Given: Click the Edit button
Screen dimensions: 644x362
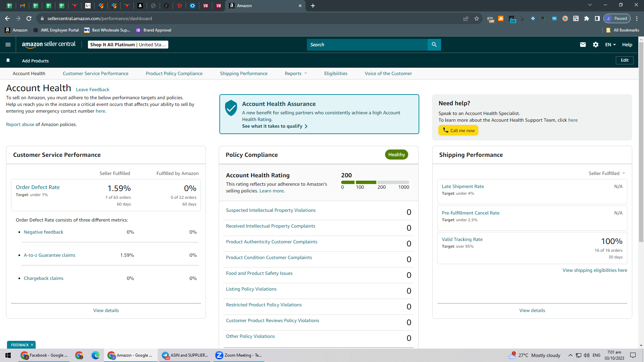Looking at the screenshot, I should pyautogui.click(x=625, y=60).
